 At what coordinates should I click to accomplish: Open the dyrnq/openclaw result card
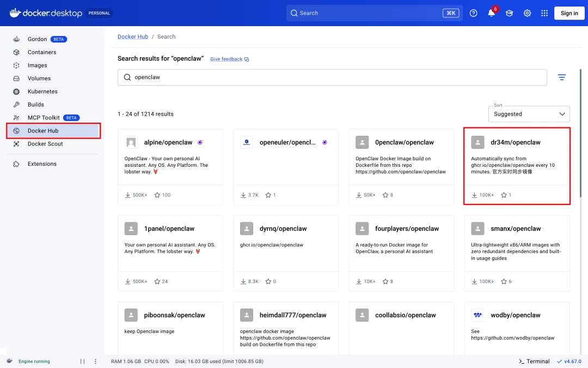(x=286, y=254)
